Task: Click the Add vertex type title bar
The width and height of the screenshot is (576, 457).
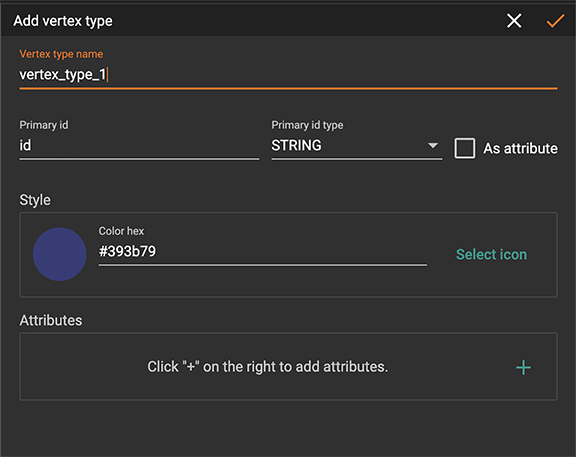Action: coord(63,21)
